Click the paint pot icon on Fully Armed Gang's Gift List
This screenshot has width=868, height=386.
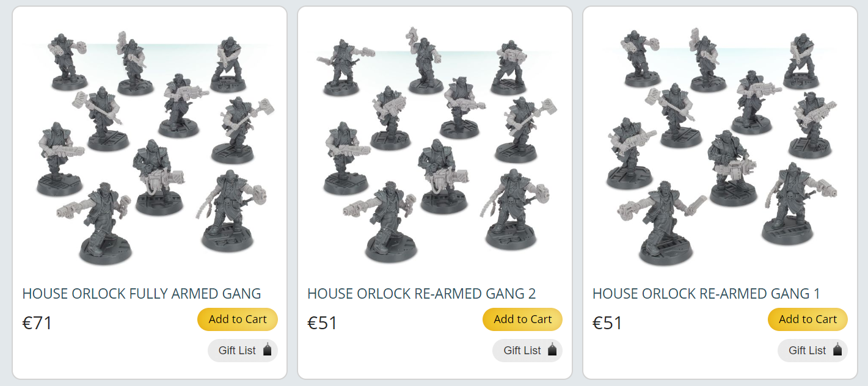[x=267, y=350]
